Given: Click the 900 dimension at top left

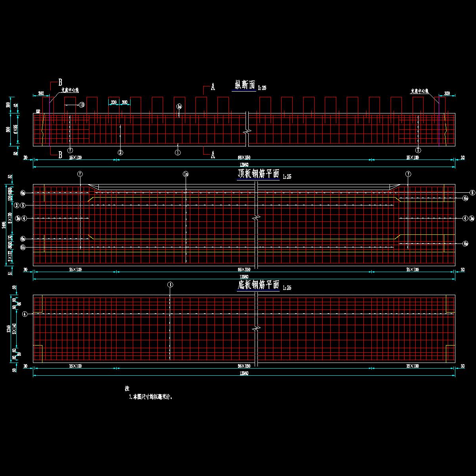Looking at the screenshot, I should 41,93.
